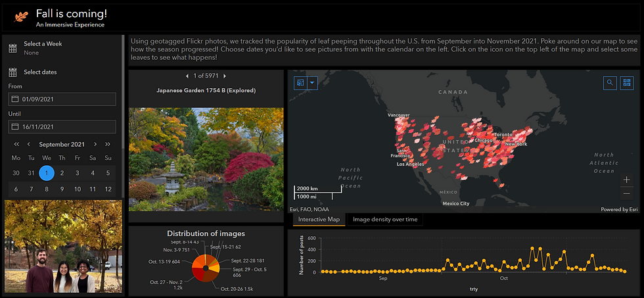Click the team photo under the calendar
The image size is (644, 298).
coord(63,246)
